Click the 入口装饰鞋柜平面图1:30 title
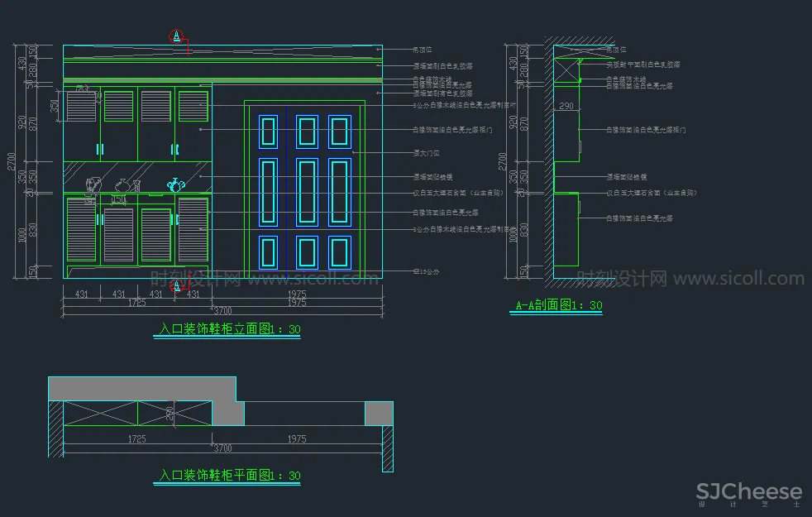The width and height of the screenshot is (812, 517). pos(229,476)
